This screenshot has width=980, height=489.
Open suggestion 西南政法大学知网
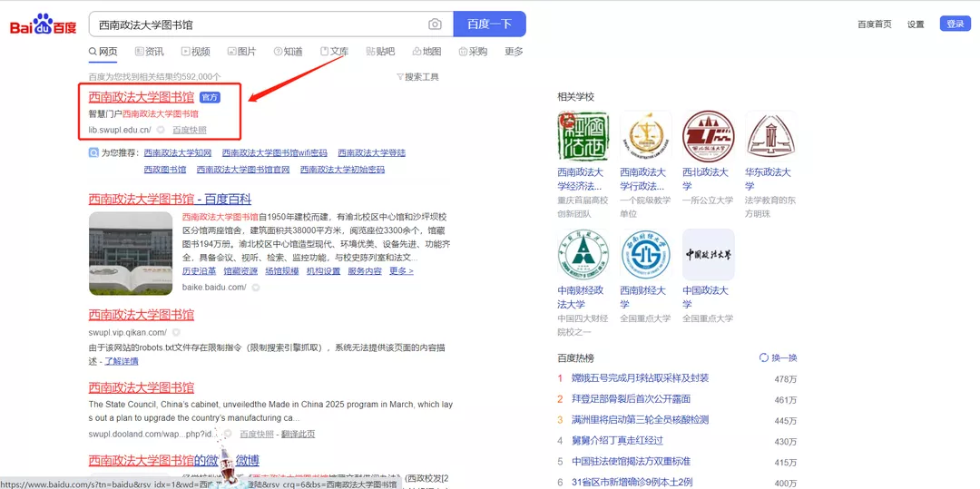pyautogui.click(x=178, y=152)
